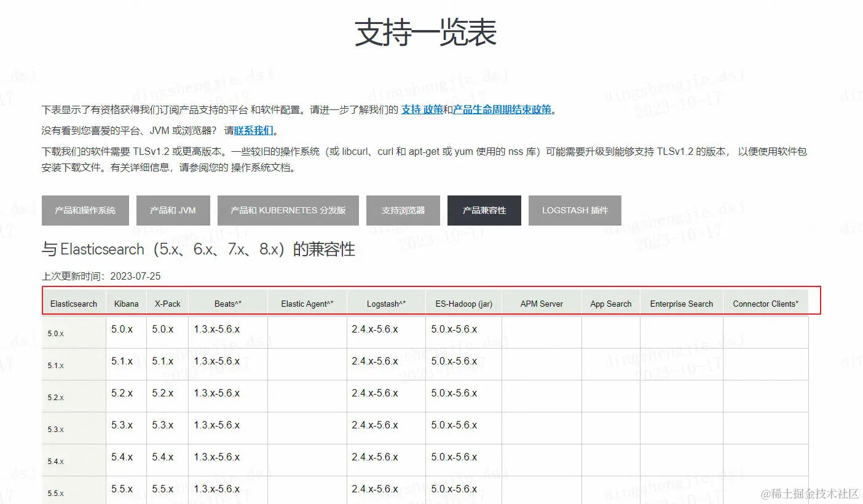Click the Beats^* column header
The image size is (863, 504).
[228, 304]
